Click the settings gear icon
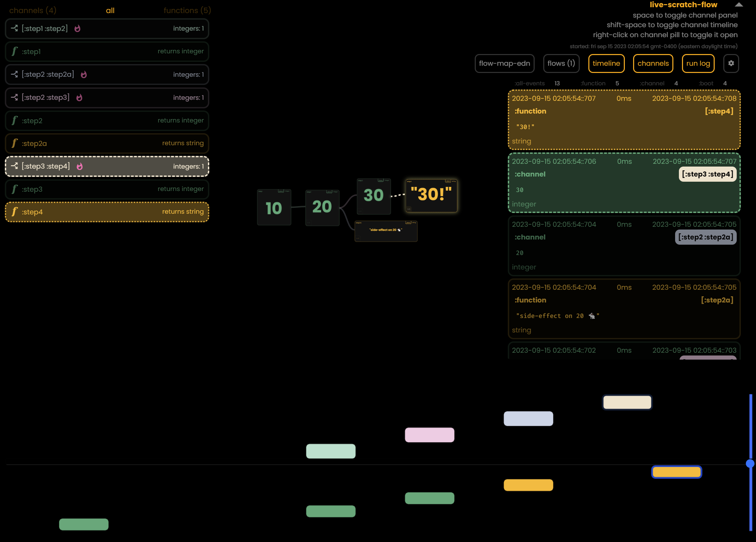This screenshot has width=756, height=542. [x=731, y=63]
